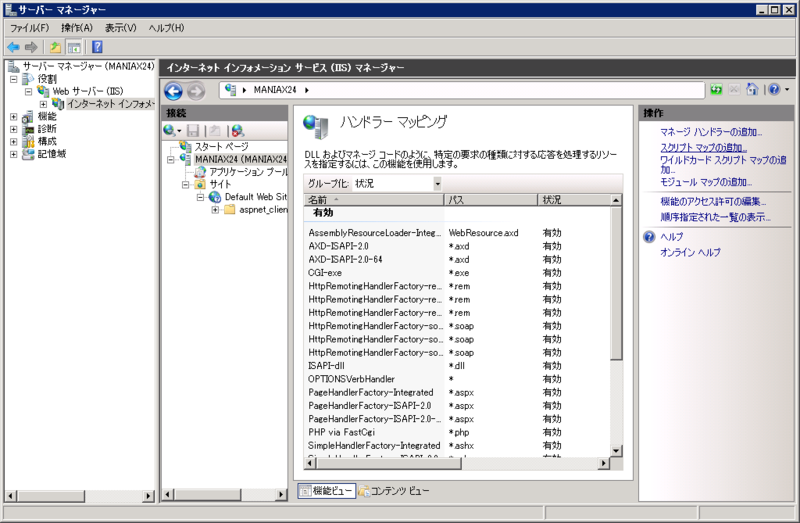Open the ファイル(F) menu
Screen dimensions: 800x523
point(30,28)
